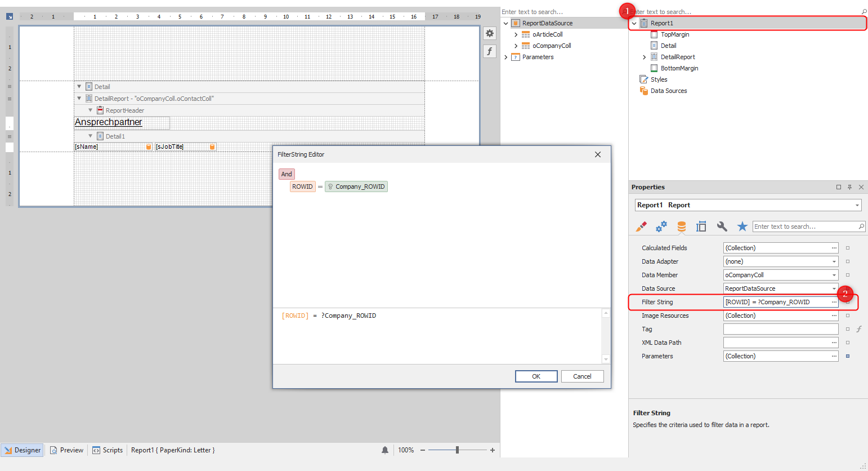
Task: Collapse the Detail band in designer
Action: [79, 87]
